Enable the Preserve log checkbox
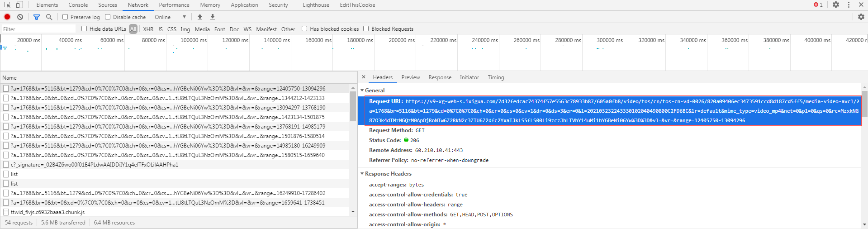868x229 pixels. tap(65, 17)
